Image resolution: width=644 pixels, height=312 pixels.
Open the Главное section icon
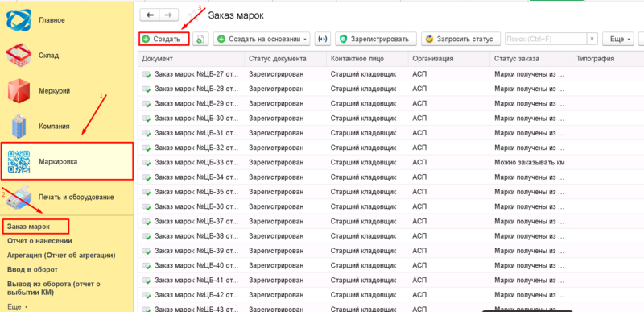[x=19, y=20]
